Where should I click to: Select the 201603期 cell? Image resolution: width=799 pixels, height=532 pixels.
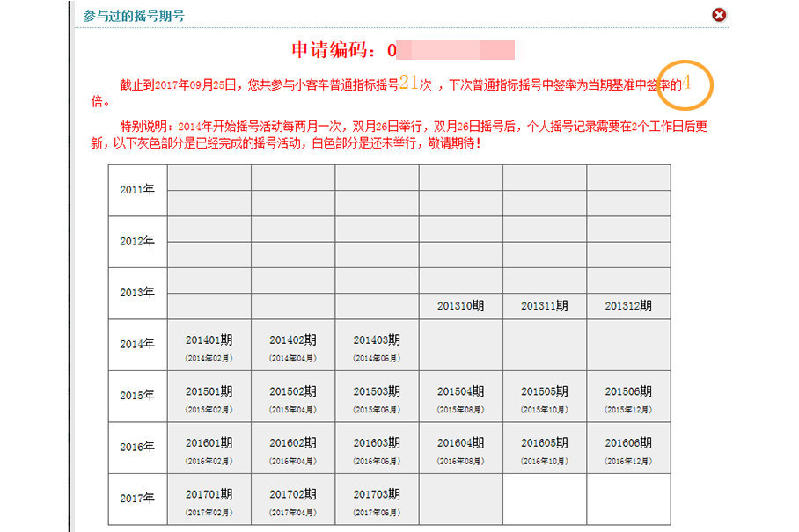[377, 448]
